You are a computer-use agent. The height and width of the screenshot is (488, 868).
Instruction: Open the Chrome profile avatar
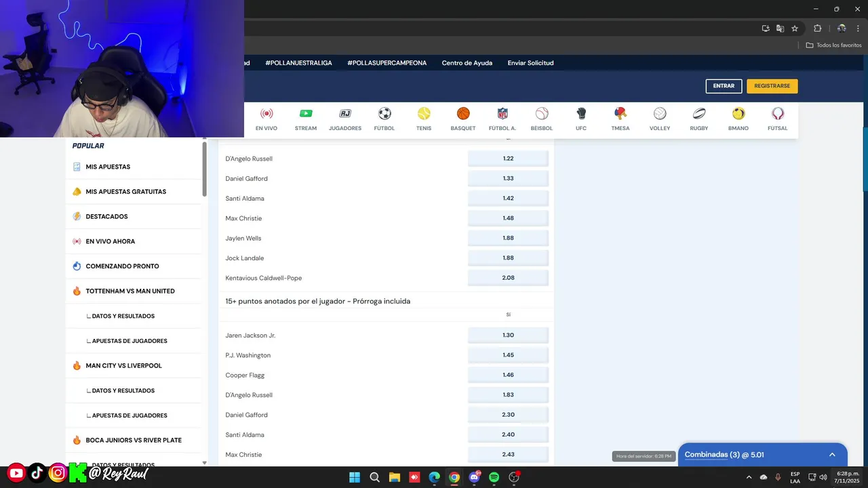tap(842, 28)
